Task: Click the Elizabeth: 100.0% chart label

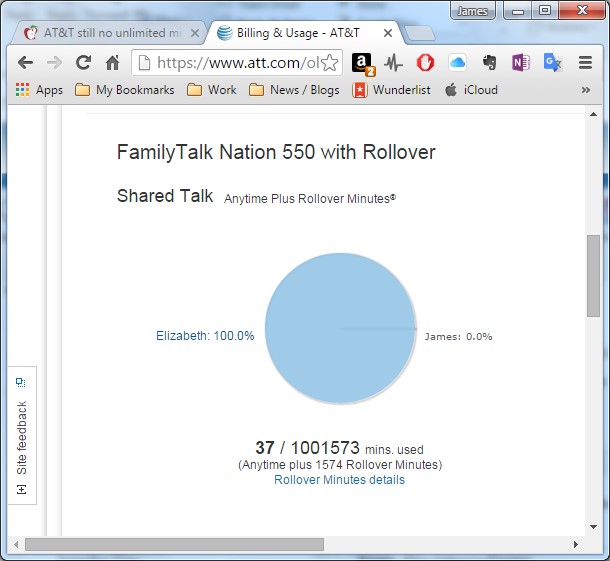Action: click(205, 336)
